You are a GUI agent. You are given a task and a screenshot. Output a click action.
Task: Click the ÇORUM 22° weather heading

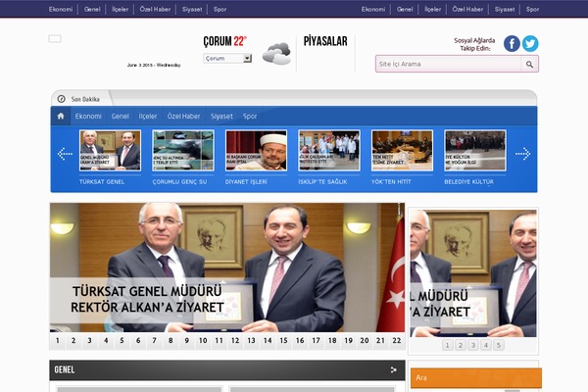click(x=225, y=41)
